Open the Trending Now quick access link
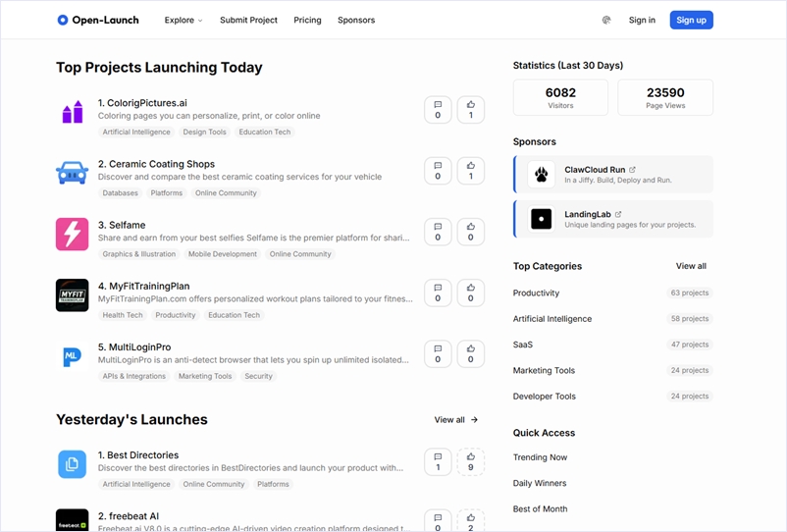The width and height of the screenshot is (787, 532). (x=540, y=457)
